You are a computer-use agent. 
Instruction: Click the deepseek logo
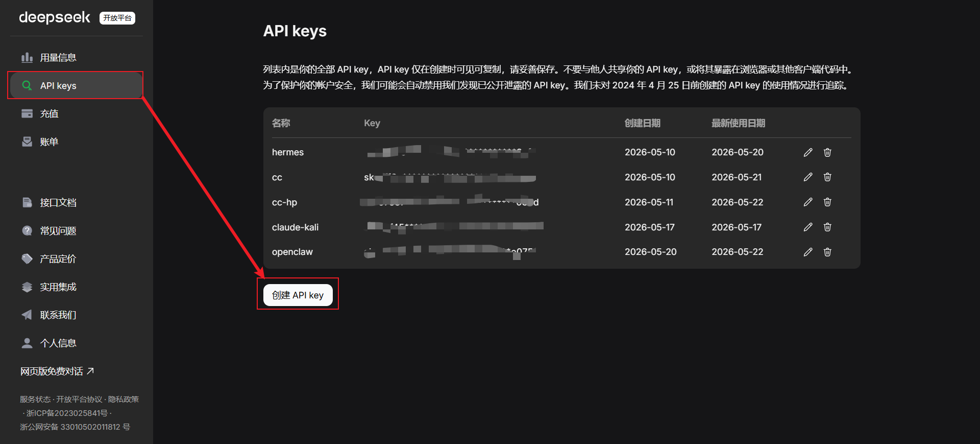pos(55,17)
